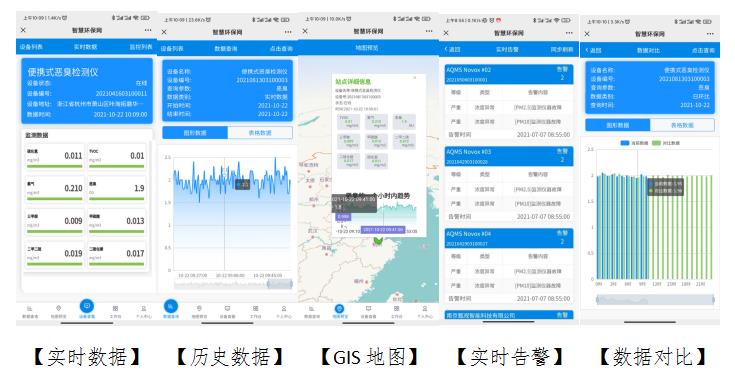Click the green station marker on the map

pyautogui.click(x=378, y=241)
